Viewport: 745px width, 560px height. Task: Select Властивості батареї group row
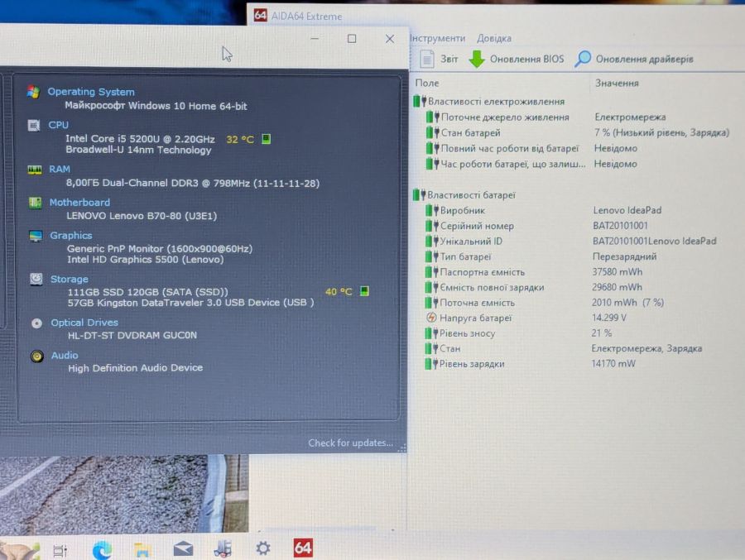pyautogui.click(x=464, y=194)
